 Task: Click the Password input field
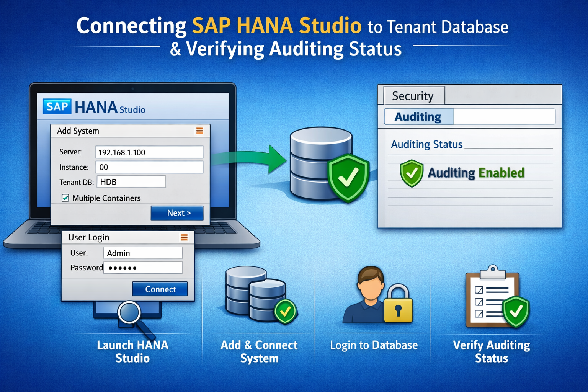point(144,268)
